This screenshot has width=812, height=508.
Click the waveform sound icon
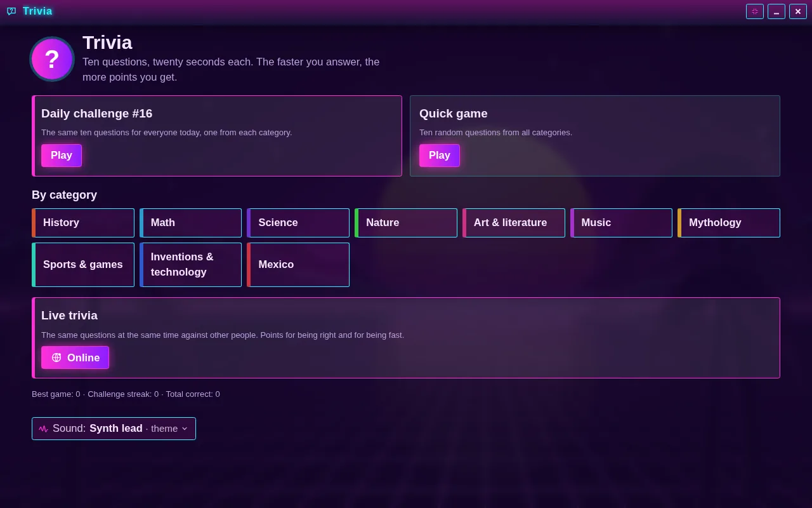(43, 429)
